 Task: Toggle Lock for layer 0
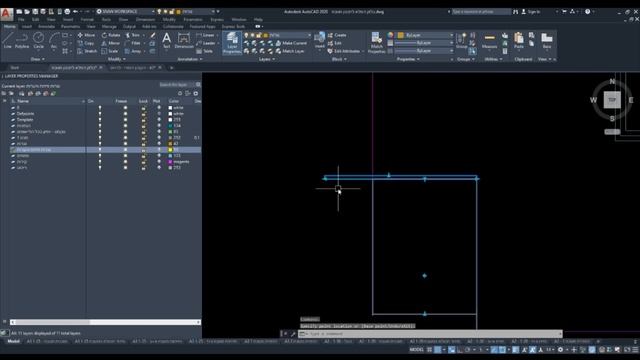coord(143,108)
